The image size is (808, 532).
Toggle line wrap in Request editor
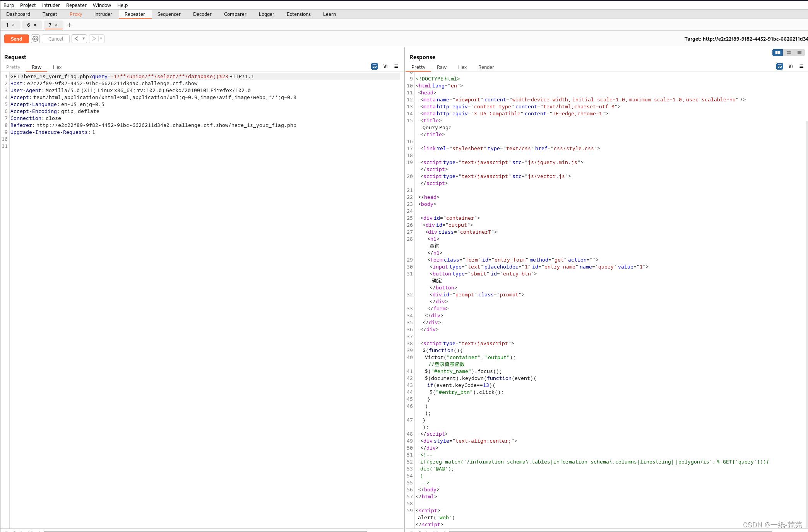pos(374,66)
